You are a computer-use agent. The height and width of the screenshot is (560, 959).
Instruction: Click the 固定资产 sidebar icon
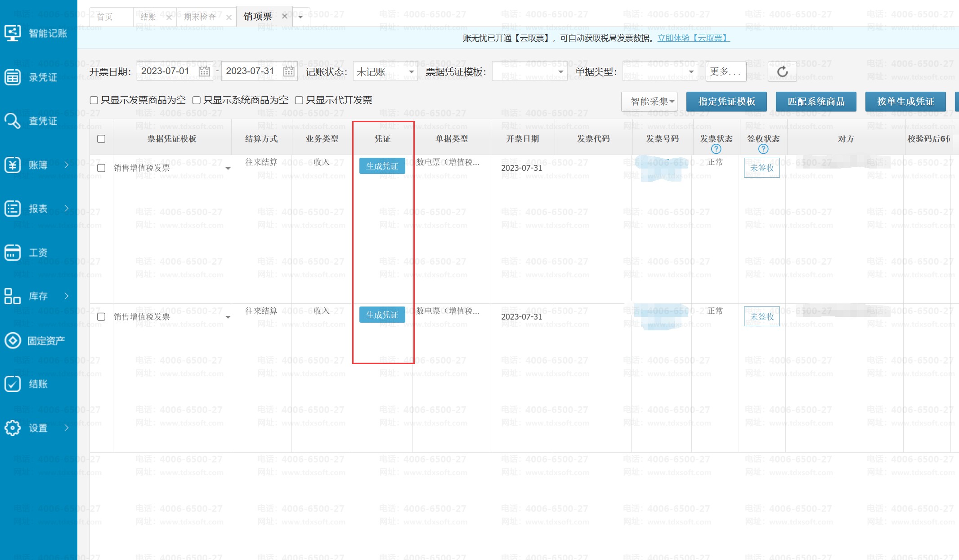point(13,340)
